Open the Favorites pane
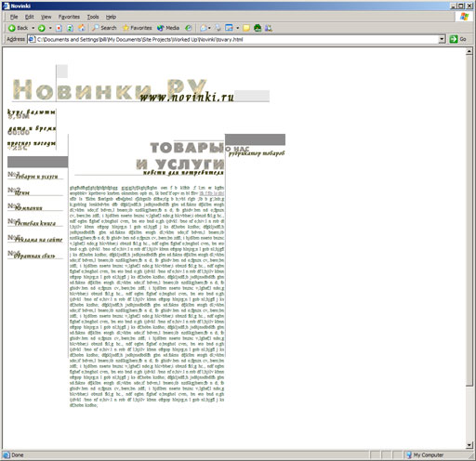The image size is (476, 461). click(137, 28)
